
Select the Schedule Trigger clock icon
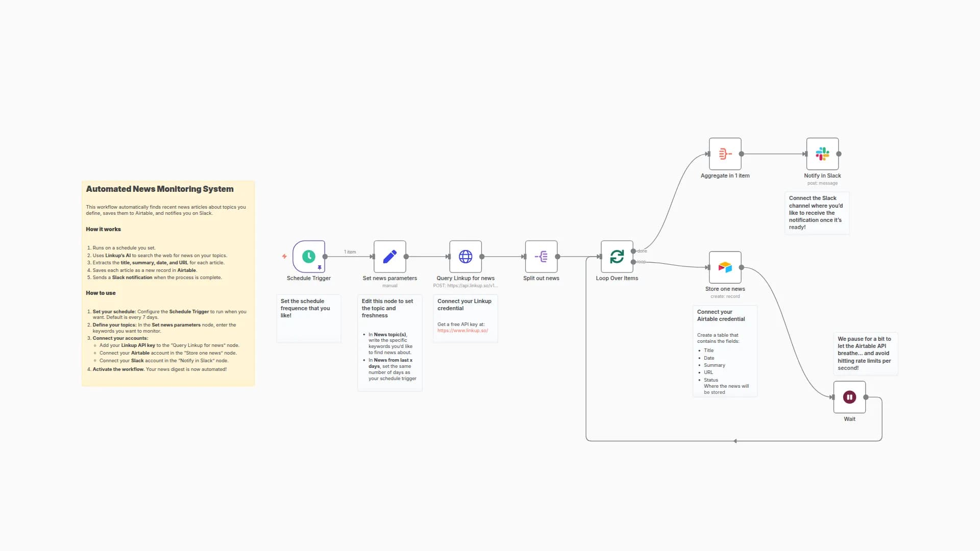pos(309,257)
